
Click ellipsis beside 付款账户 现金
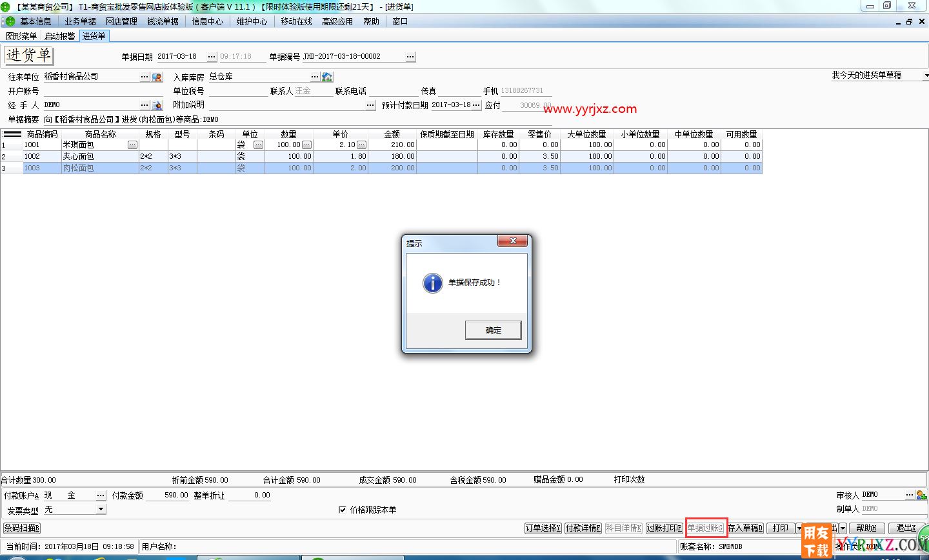pos(101,495)
